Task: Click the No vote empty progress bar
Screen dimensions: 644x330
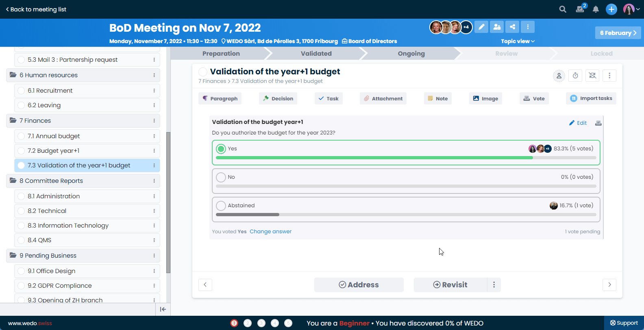Action: pos(406,186)
